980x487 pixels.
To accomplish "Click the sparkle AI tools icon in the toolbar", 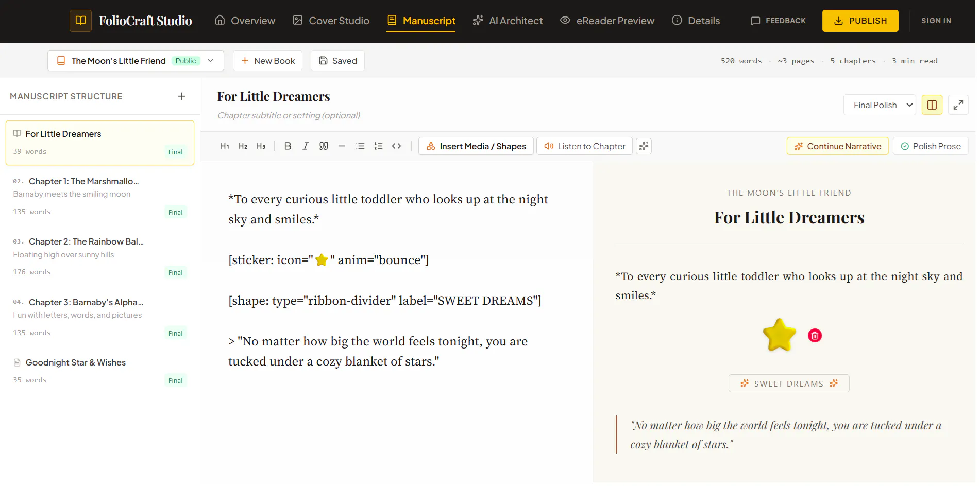I will click(x=644, y=146).
